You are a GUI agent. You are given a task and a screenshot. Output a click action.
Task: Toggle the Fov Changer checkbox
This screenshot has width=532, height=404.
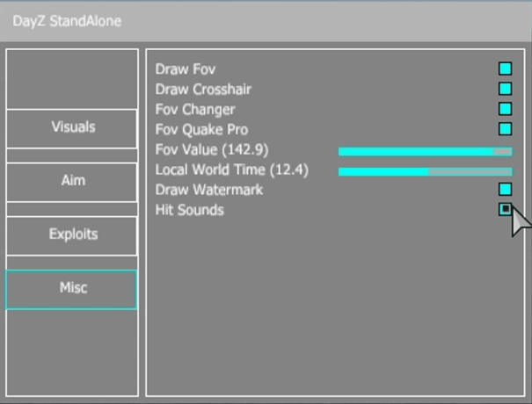(x=505, y=109)
